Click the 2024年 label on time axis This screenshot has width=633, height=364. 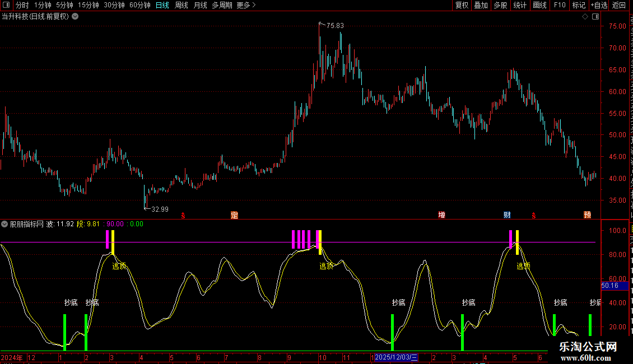[12, 357]
